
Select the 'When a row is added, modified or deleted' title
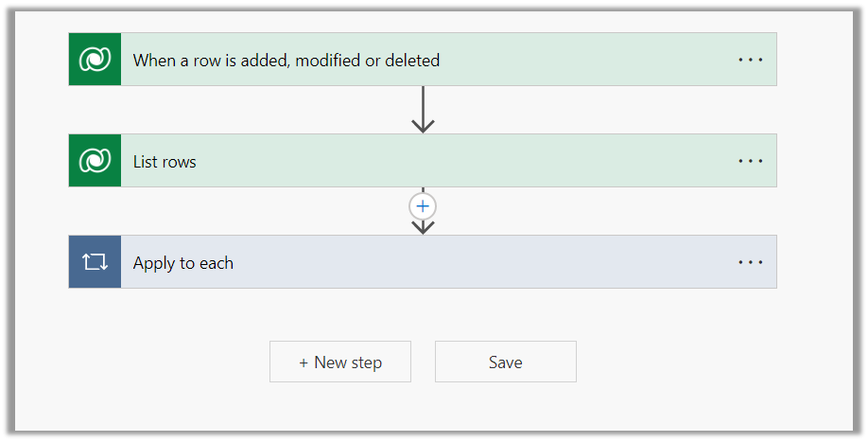click(286, 61)
